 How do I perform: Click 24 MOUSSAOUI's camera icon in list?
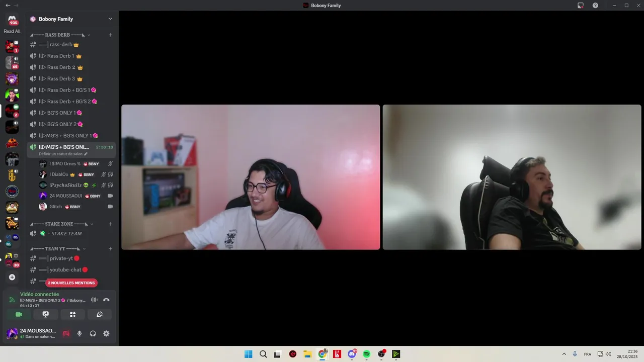110,196
